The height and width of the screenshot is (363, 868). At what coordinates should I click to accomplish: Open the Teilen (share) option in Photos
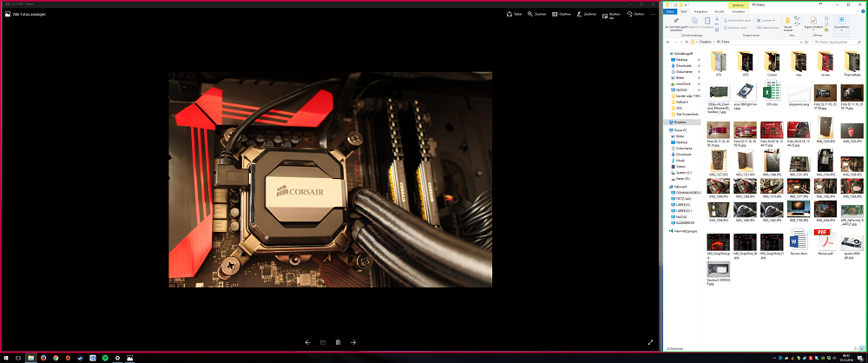(514, 14)
